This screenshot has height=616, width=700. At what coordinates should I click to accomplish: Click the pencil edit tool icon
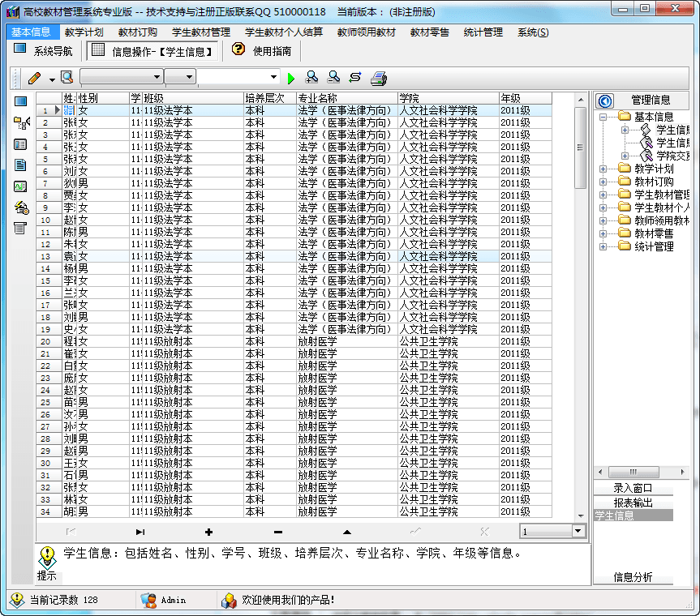coord(34,78)
